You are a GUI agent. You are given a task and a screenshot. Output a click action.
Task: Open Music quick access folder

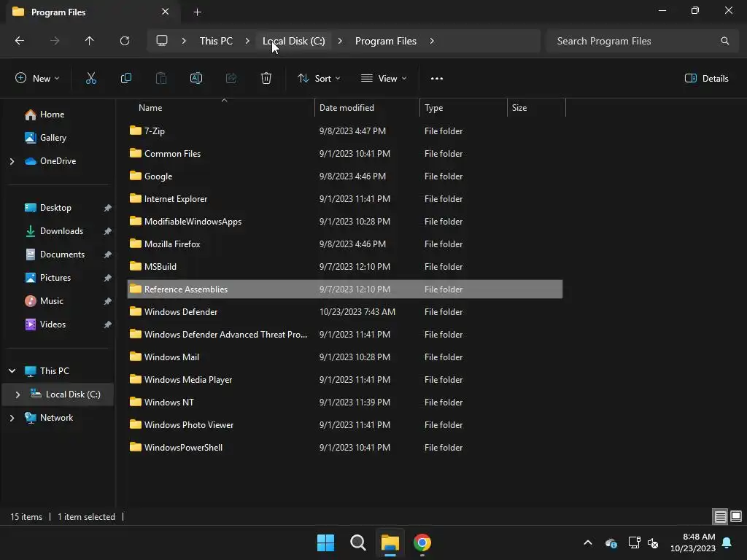tap(52, 301)
